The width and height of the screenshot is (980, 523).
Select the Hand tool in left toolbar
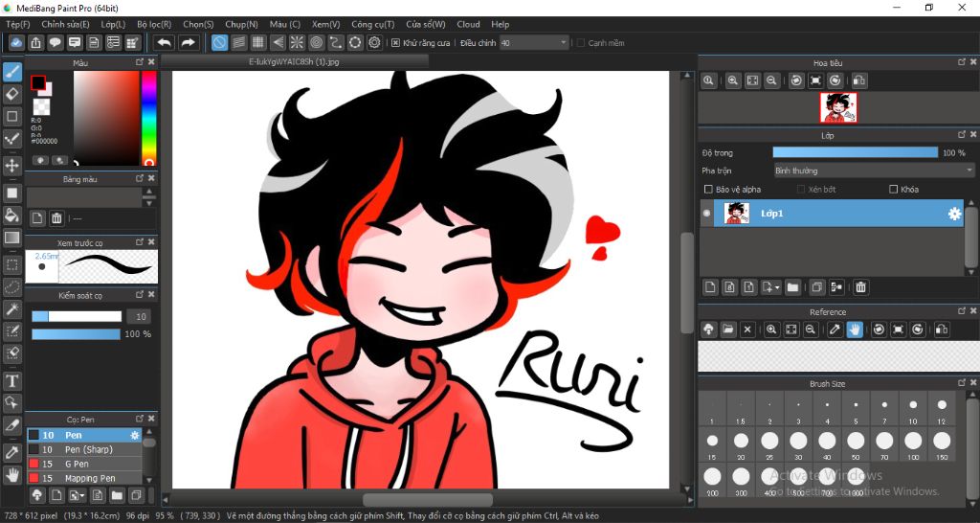point(11,475)
